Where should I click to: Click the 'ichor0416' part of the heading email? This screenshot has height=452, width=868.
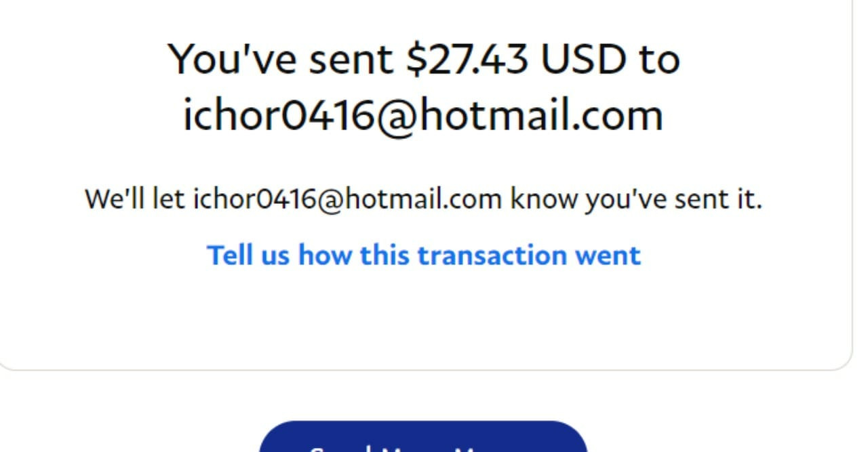279,115
